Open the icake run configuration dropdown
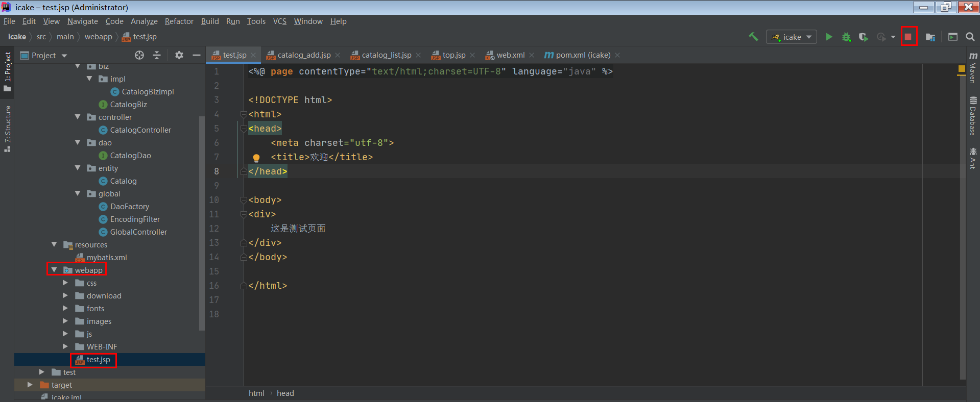Image resolution: width=980 pixels, height=402 pixels. [x=792, y=37]
